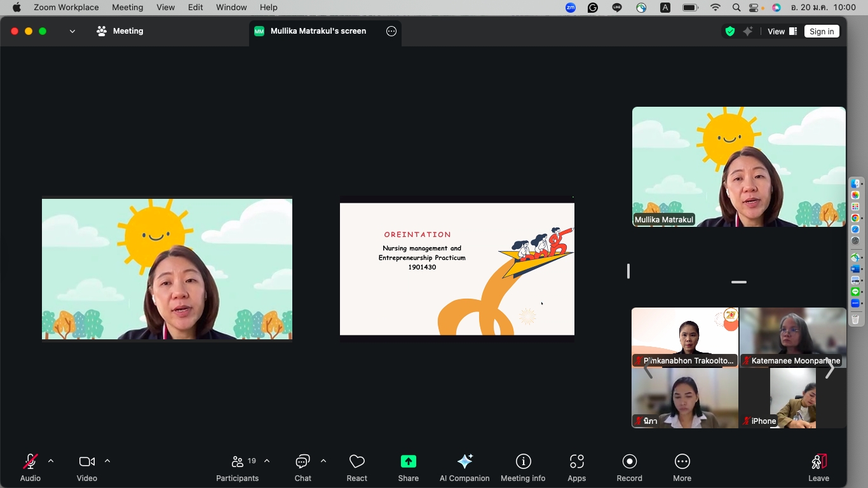Open the Meeting menu in menu bar
This screenshot has height=488, width=868.
pyautogui.click(x=127, y=7)
